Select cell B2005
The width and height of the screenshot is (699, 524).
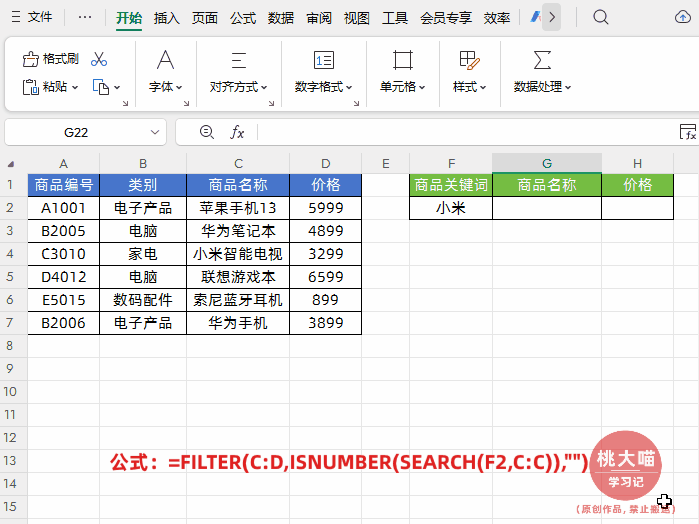(x=64, y=231)
